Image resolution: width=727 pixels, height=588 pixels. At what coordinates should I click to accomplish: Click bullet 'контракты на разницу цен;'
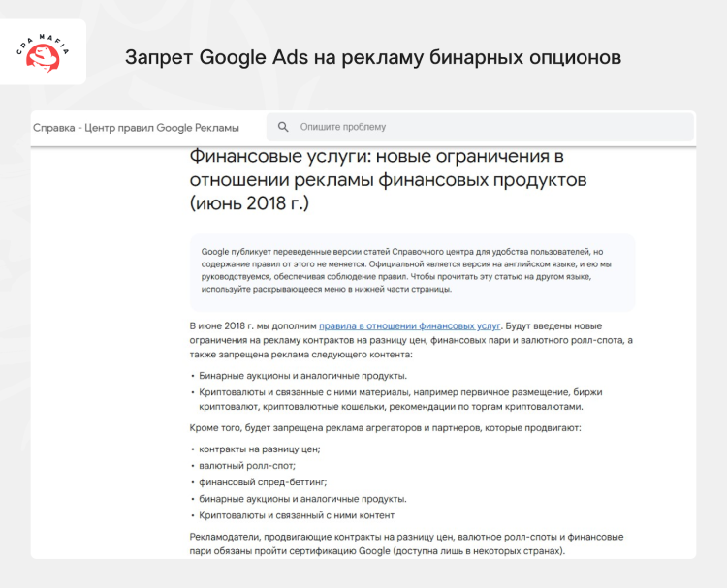(x=260, y=449)
